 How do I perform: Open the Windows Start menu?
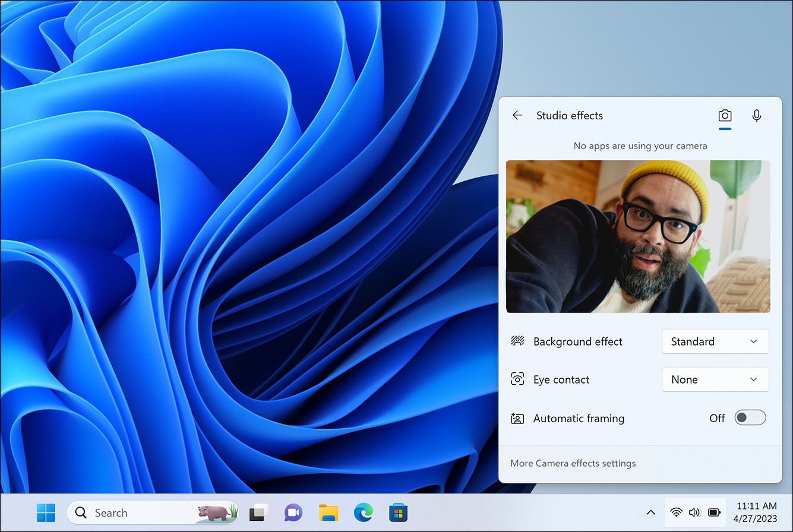46,512
